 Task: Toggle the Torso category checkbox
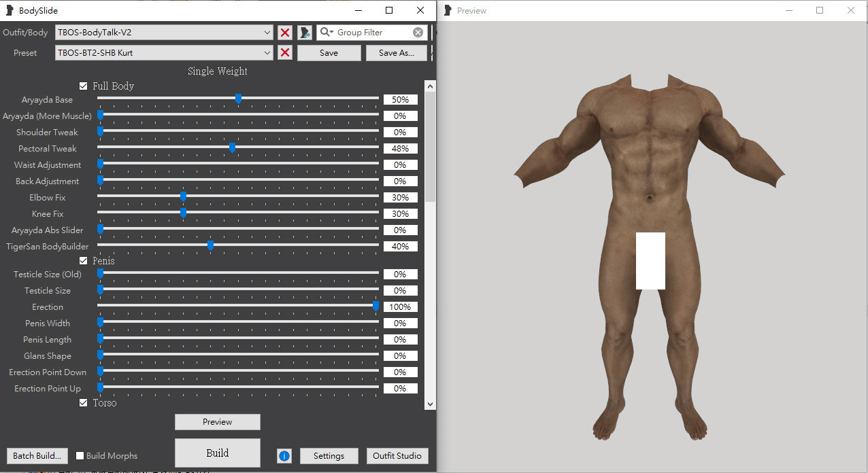pos(84,403)
